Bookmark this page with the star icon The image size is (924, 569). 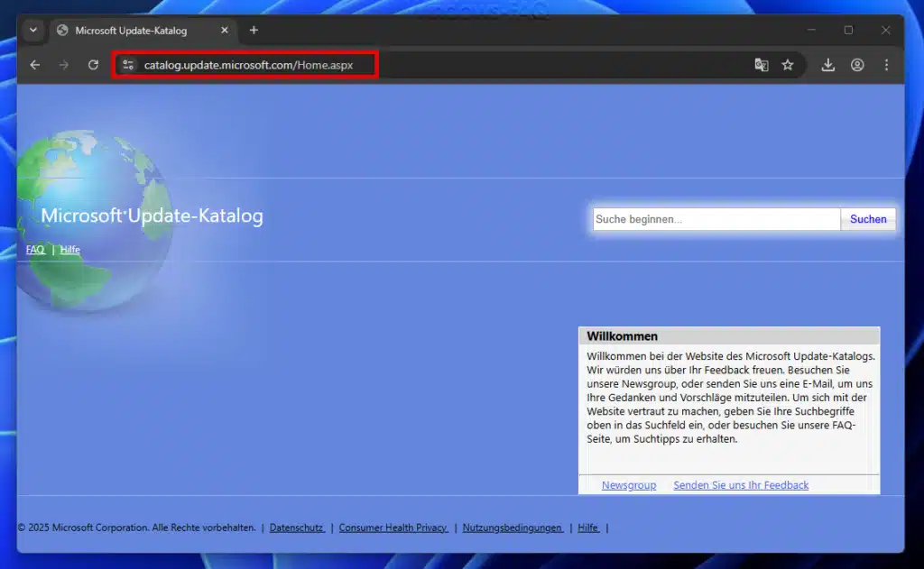point(788,64)
